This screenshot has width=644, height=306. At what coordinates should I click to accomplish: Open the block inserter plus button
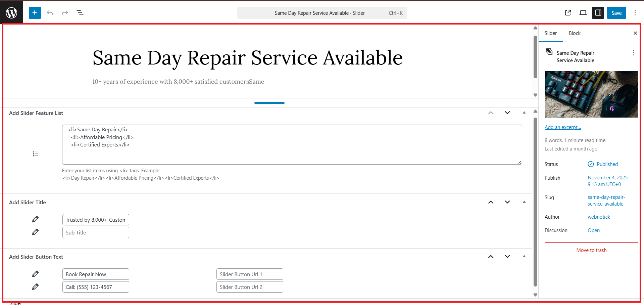(x=35, y=13)
